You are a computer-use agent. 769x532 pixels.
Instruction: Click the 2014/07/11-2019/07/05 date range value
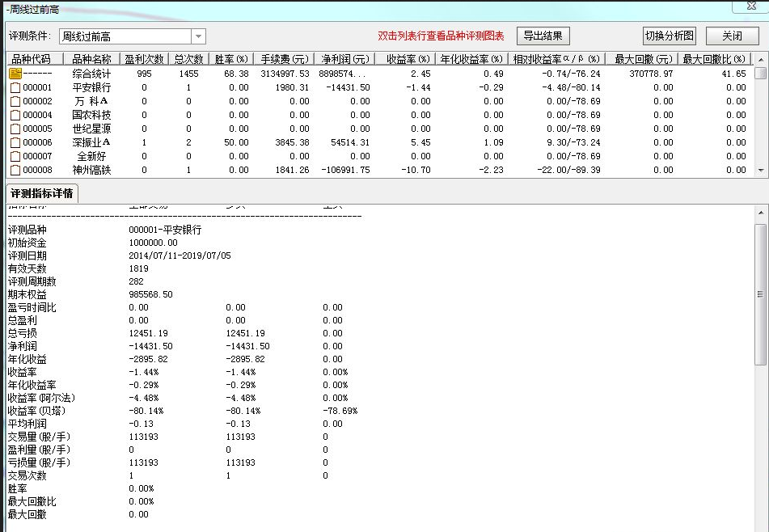[x=180, y=255]
